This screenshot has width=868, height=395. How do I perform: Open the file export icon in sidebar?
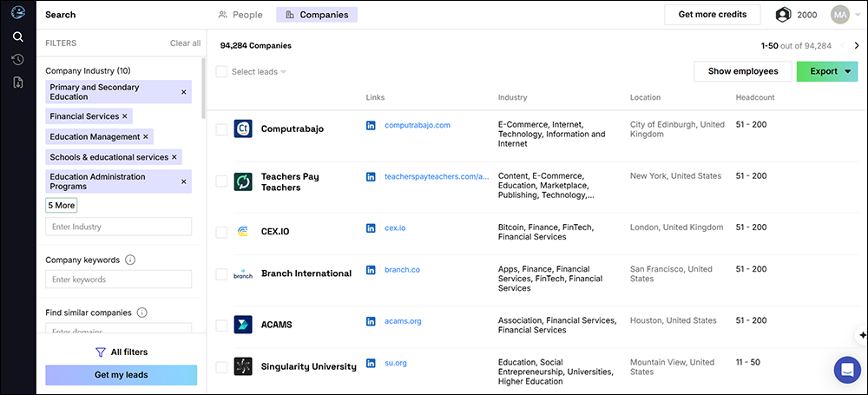point(17,82)
